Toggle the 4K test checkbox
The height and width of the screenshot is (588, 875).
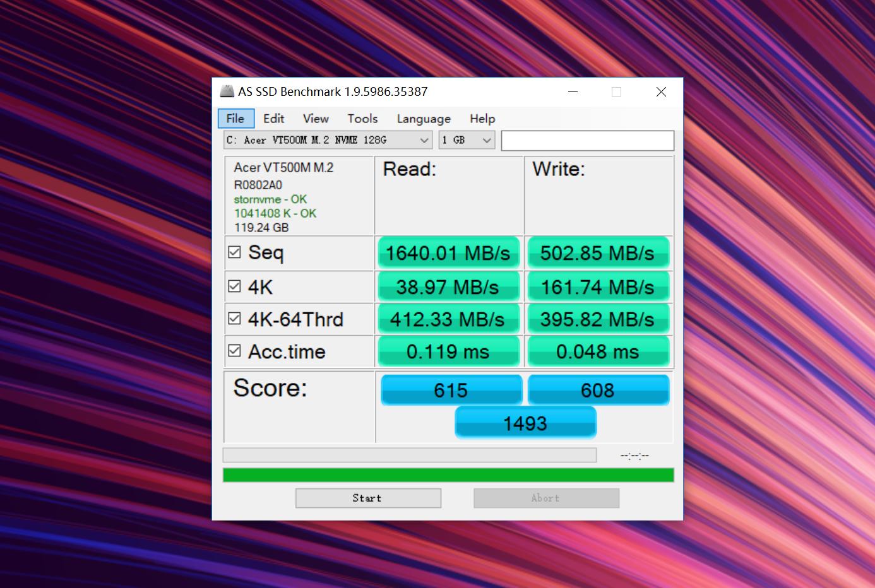click(234, 286)
